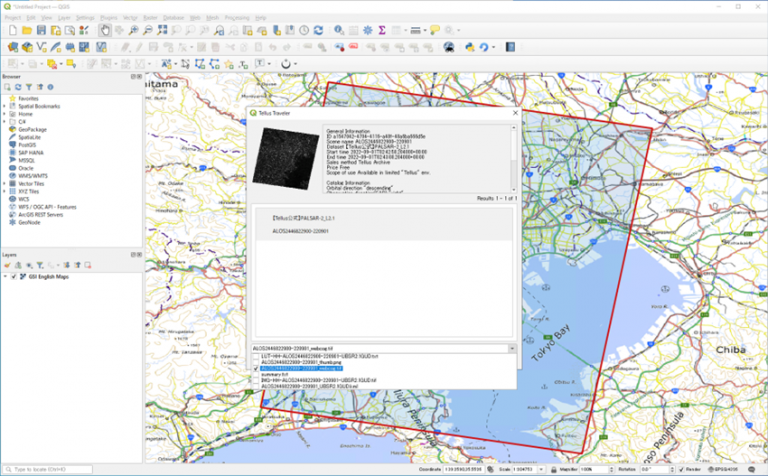The height and width of the screenshot is (476, 768).
Task: Check the last UBSR2 .xml file option
Action: [x=256, y=386]
